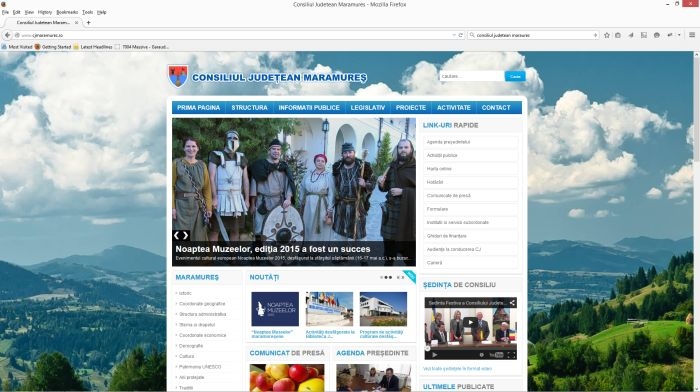Open the URL history dropdown arrow
The height and width of the screenshot is (392, 700).
(454, 35)
